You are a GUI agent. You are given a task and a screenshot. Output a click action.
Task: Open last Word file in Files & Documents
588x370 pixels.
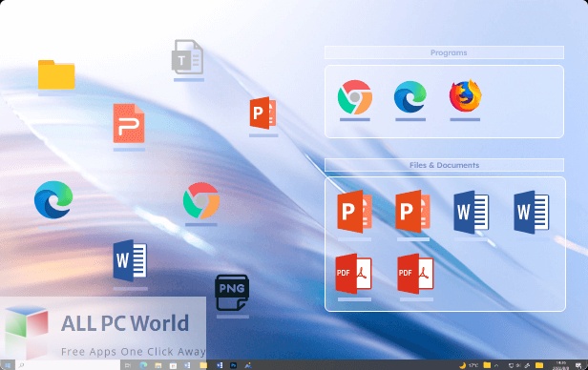pyautogui.click(x=531, y=212)
